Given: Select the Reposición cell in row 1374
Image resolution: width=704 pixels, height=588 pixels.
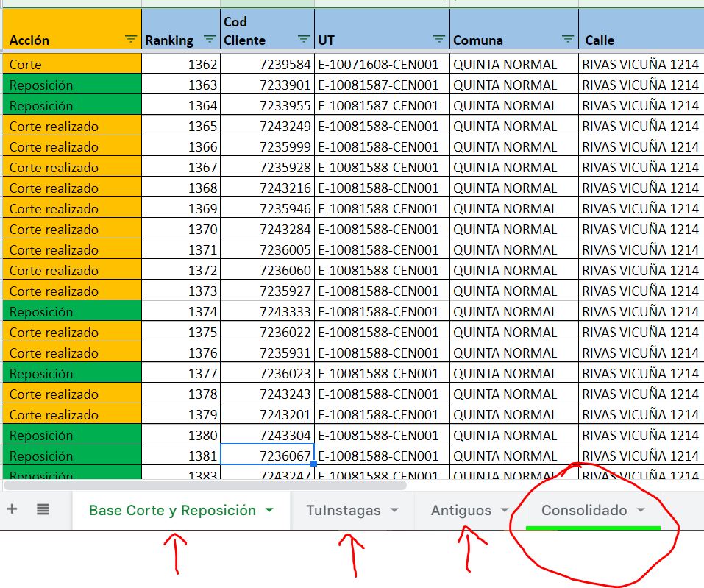Looking at the screenshot, I should pyautogui.click(x=72, y=312).
